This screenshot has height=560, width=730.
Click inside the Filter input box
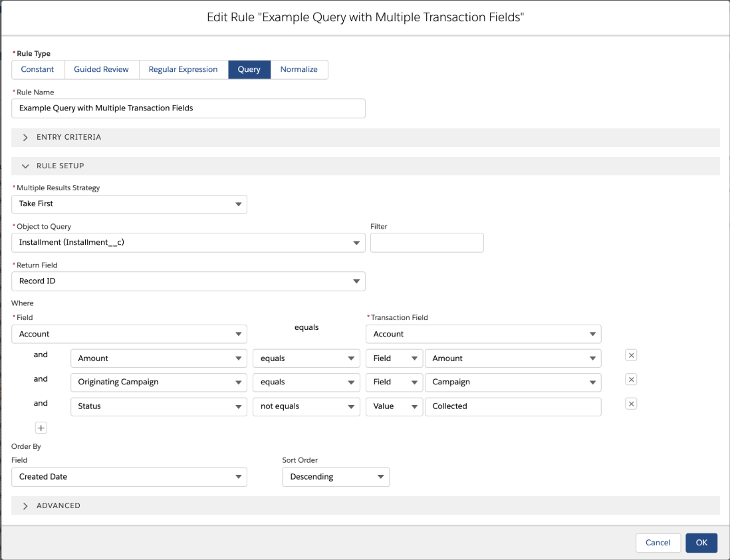[x=427, y=243]
